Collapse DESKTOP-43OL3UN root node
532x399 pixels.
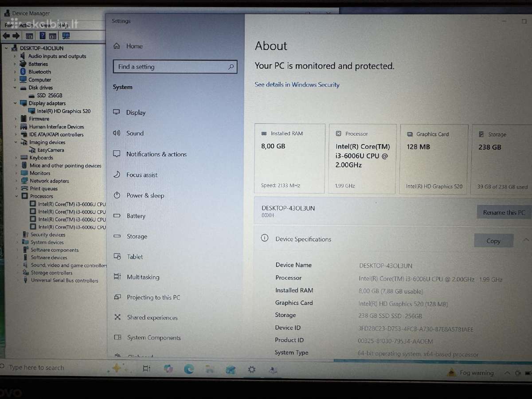[6, 48]
